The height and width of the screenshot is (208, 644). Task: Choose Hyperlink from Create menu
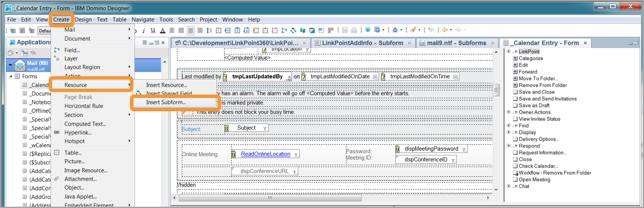(x=78, y=132)
